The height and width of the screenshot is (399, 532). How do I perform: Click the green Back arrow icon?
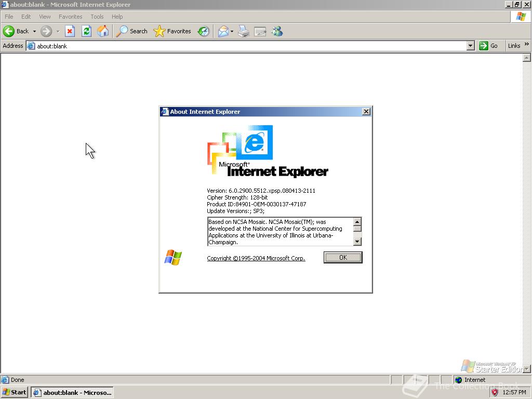[9, 31]
